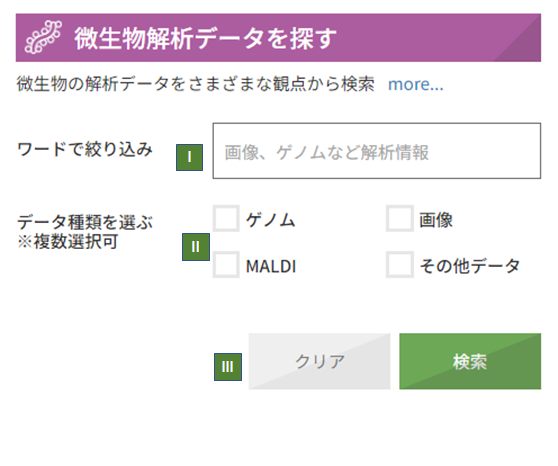Screen dimensions: 558x466
Task: Select the ゲノム label text
Action: coord(270,220)
